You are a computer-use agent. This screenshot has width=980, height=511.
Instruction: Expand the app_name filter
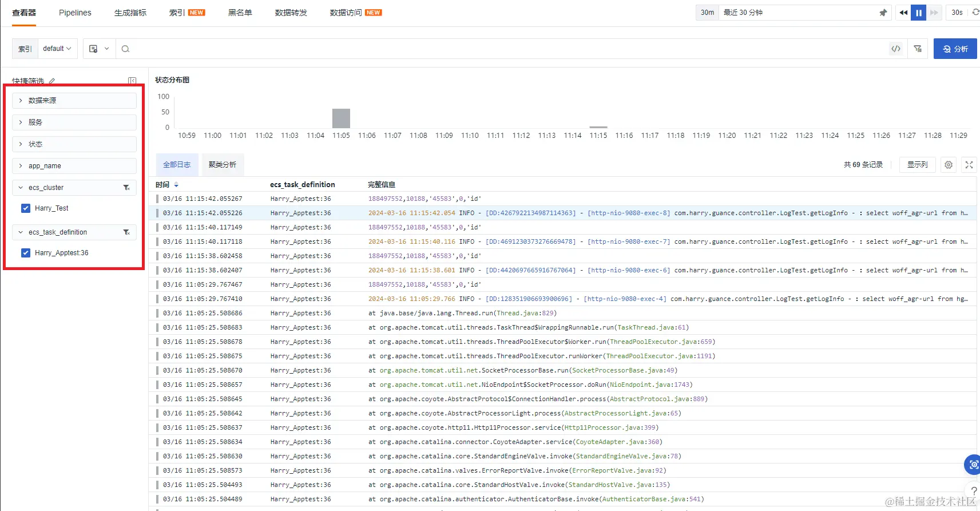coord(74,166)
